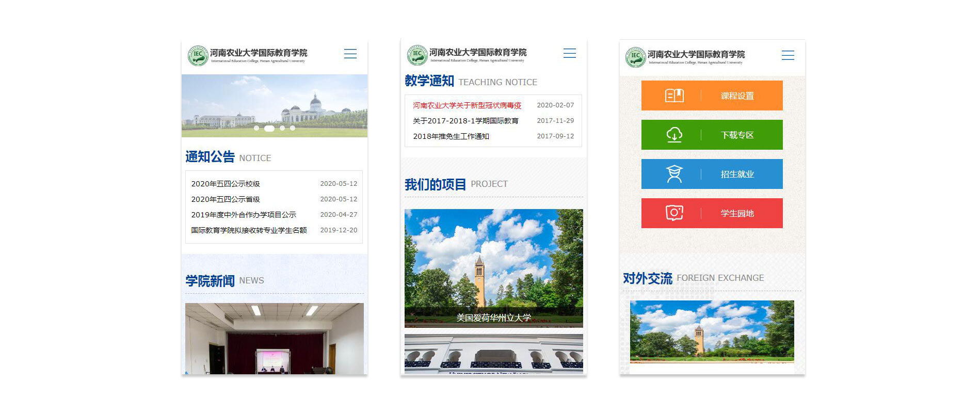Open notice 国际教育学院拟接收转专业学生名额
980x413 pixels.
249,230
